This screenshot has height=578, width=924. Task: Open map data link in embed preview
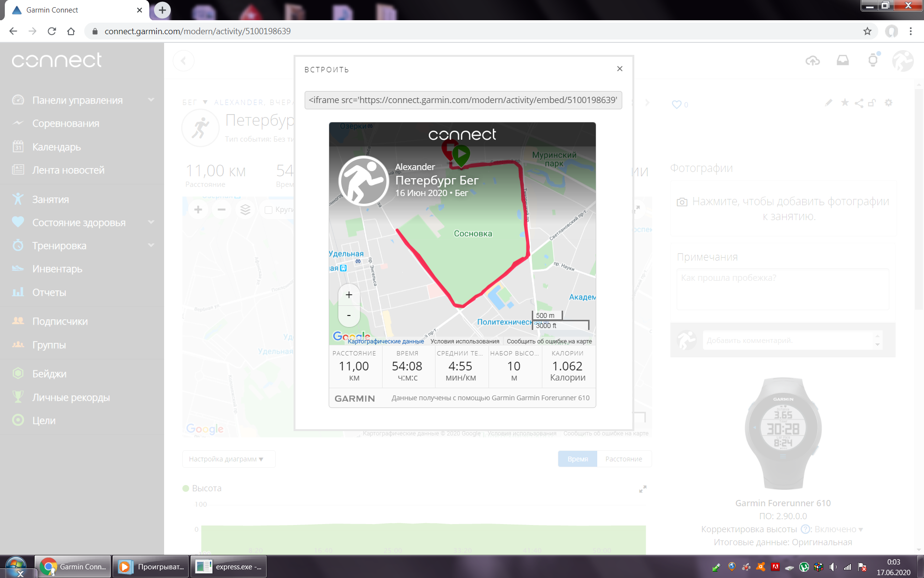click(385, 342)
